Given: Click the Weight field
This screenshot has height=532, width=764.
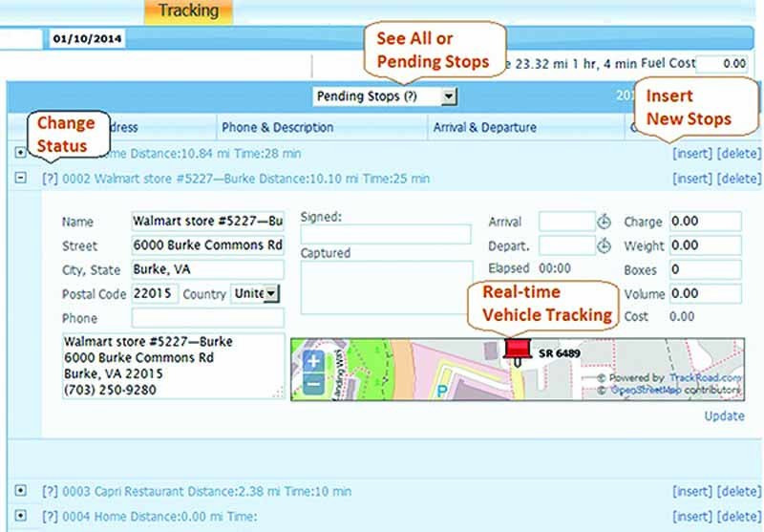Looking at the screenshot, I should [706, 245].
